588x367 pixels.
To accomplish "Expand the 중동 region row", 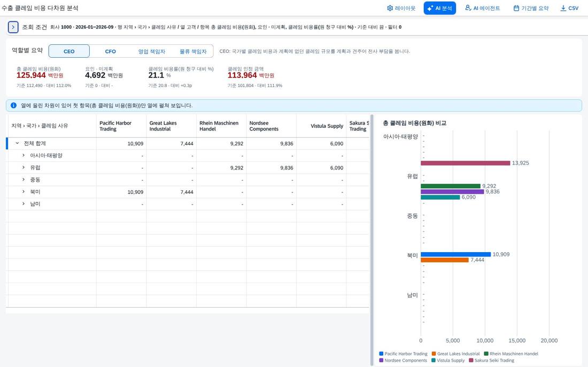I will 24,179.
